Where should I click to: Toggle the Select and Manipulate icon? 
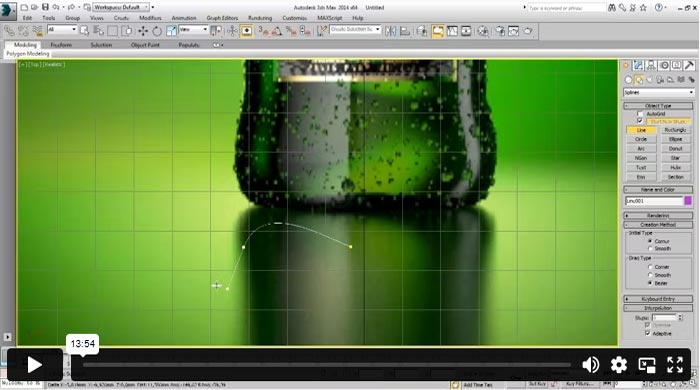coord(232,31)
